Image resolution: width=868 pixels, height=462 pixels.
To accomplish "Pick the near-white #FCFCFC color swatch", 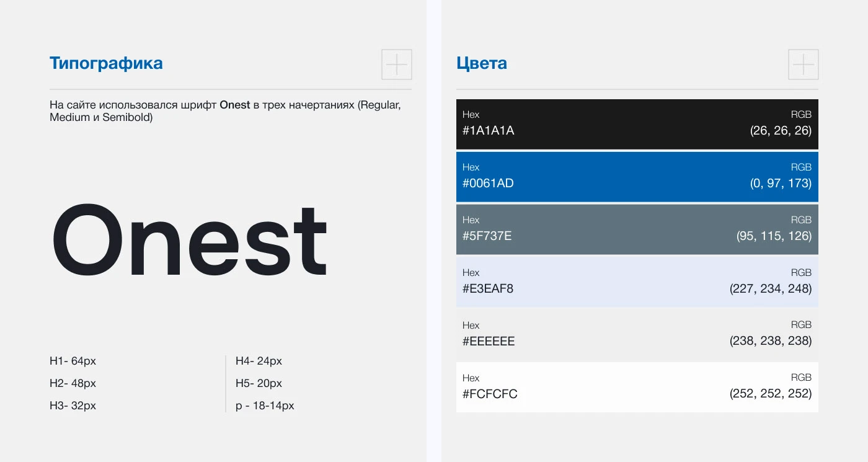I will click(637, 388).
